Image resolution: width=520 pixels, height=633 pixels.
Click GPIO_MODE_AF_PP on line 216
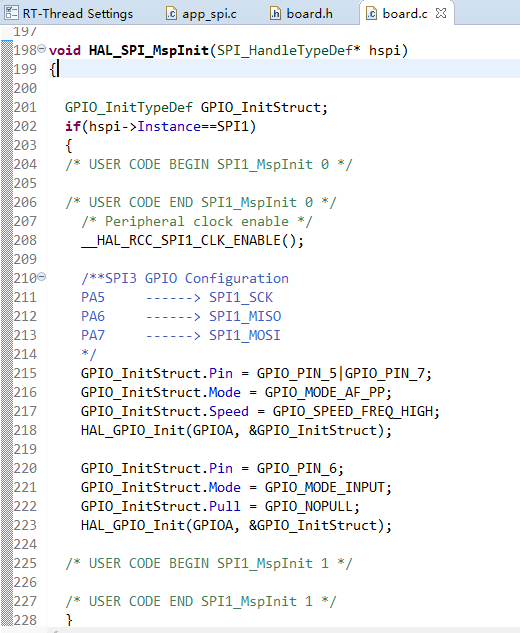point(325,392)
